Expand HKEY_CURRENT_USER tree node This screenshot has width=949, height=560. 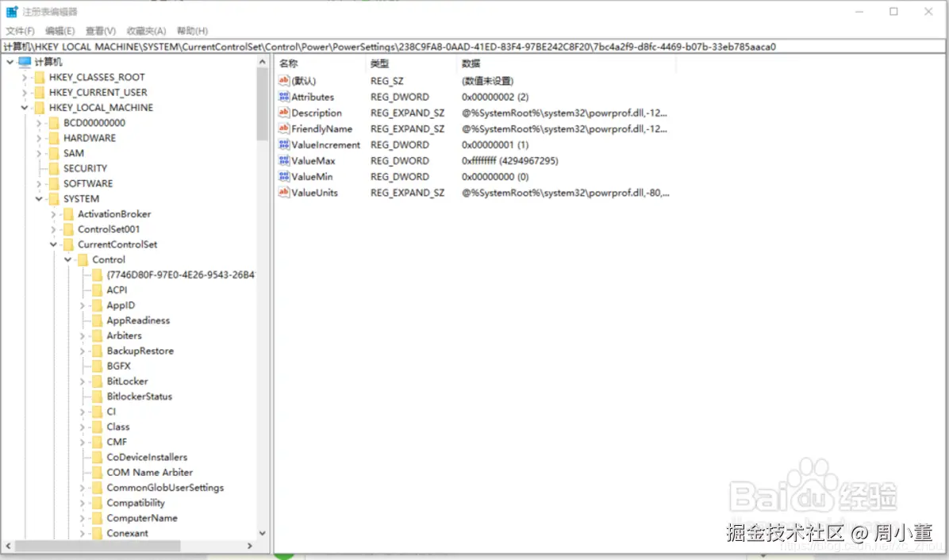click(25, 92)
